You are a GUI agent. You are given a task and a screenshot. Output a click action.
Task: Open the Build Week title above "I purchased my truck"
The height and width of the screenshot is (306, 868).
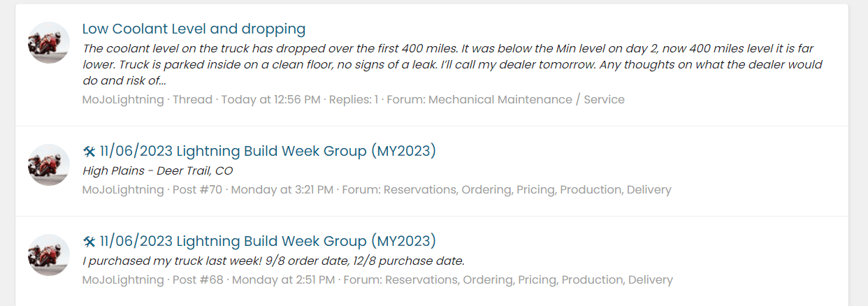pyautogui.click(x=268, y=241)
